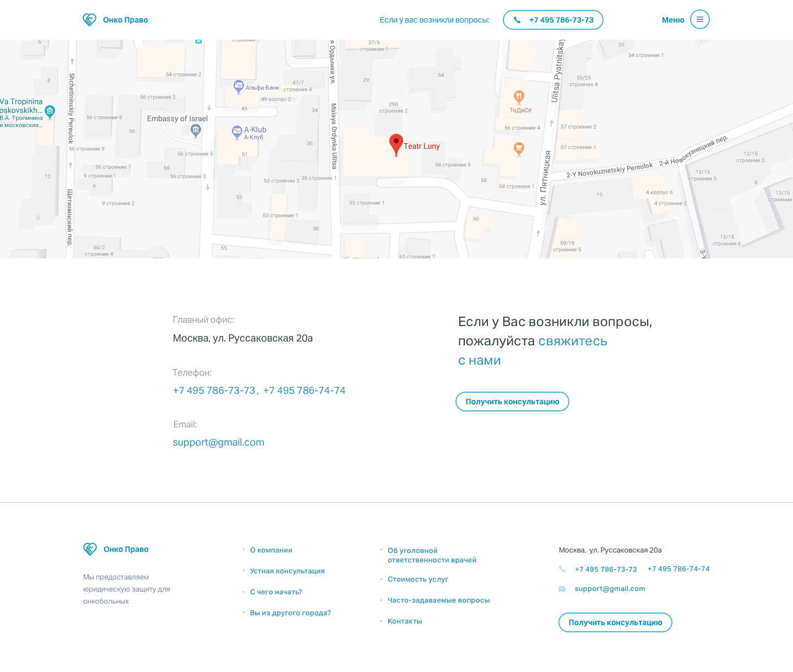Click the 2-Y Novokuznetskiy Pereulok street label

(x=610, y=170)
